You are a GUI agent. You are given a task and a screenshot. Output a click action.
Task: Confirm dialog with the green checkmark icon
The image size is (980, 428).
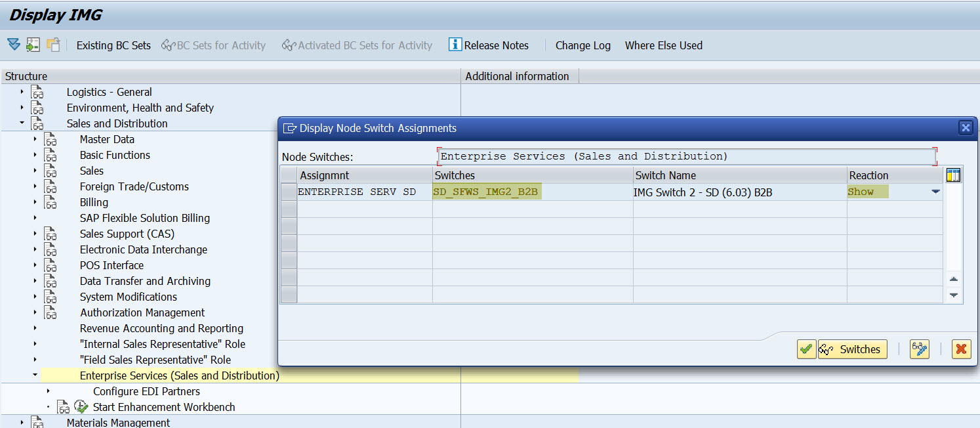pyautogui.click(x=806, y=349)
